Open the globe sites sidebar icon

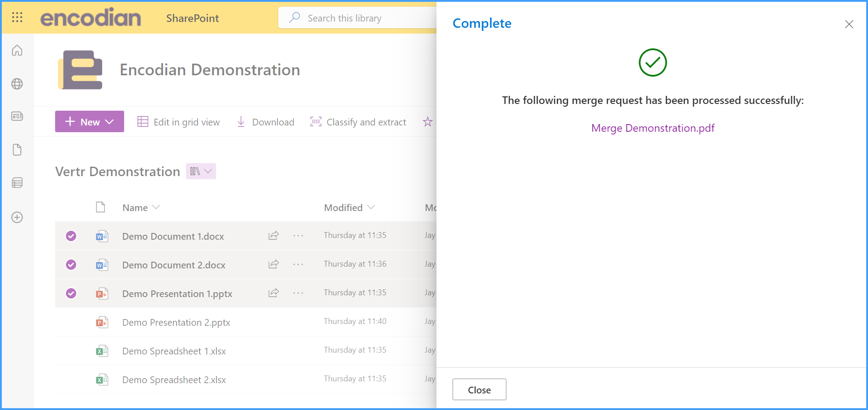tap(17, 84)
